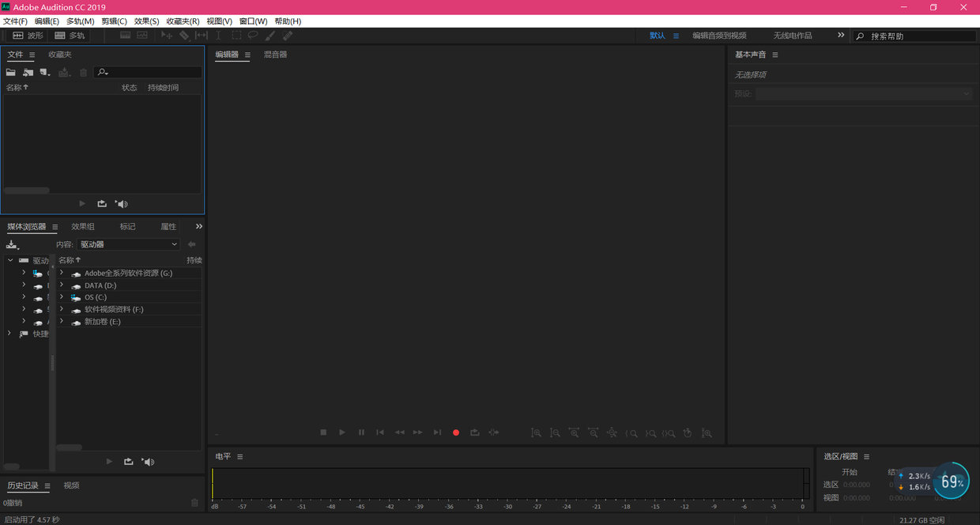980x525 pixels.
Task: Switch to Video (视频) tab
Action: pyautogui.click(x=71, y=485)
